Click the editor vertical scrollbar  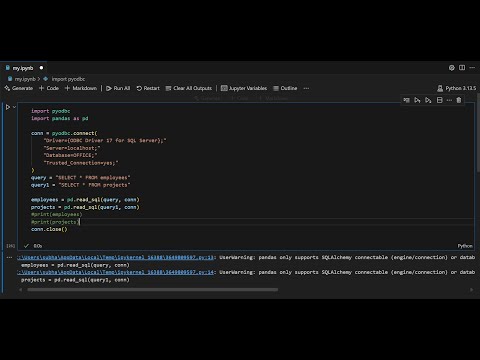pyautogui.click(x=478, y=133)
